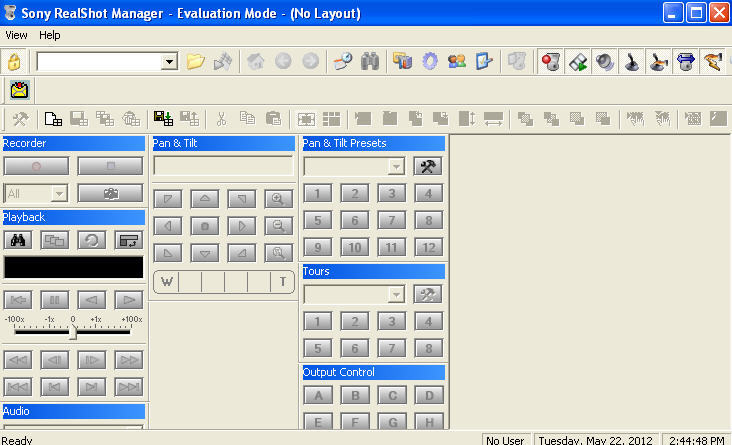732x445 pixels.
Task: Click Output Control button D
Action: pyautogui.click(x=429, y=396)
